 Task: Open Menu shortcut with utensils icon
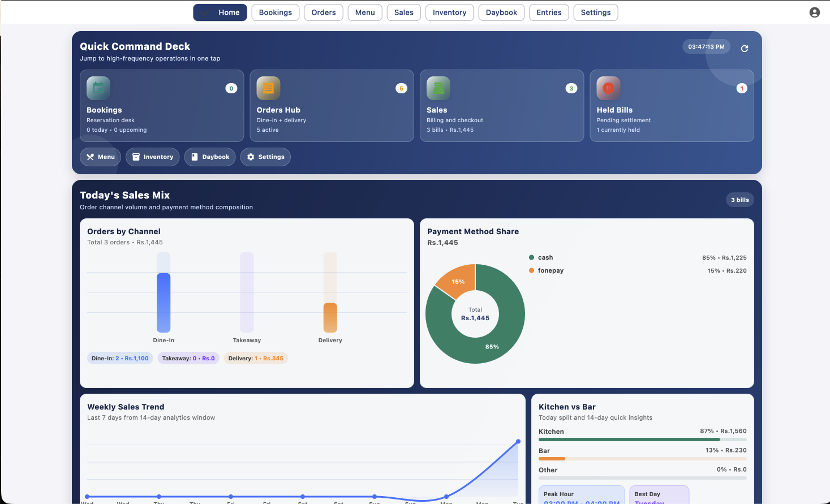pyautogui.click(x=100, y=157)
